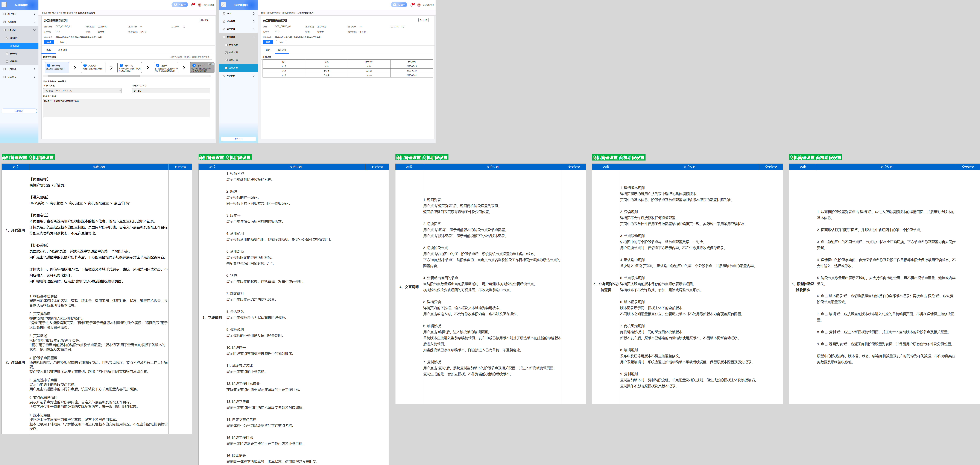Click the icon beside 商机公海
The height and width of the screenshot is (465, 980).
click(x=226, y=60)
